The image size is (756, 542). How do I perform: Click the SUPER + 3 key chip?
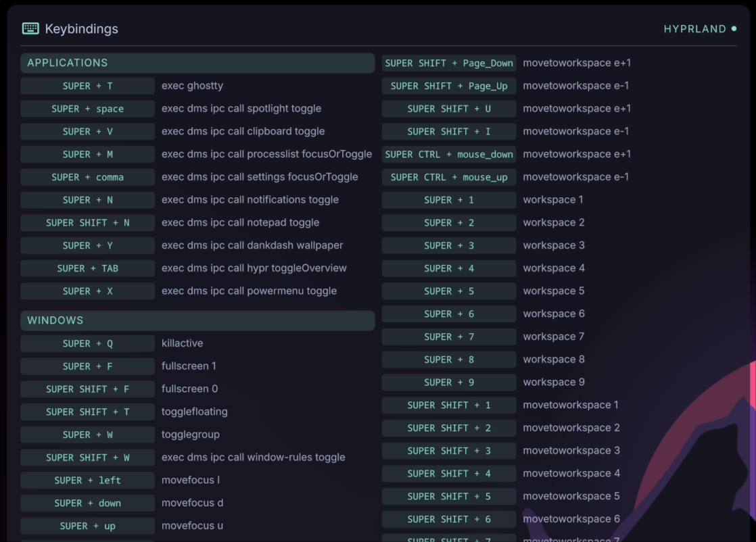(449, 246)
